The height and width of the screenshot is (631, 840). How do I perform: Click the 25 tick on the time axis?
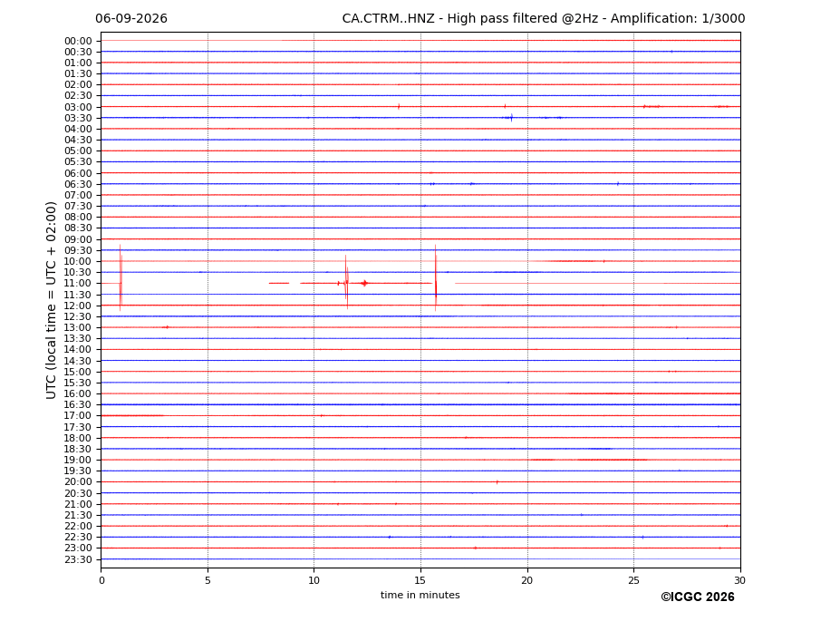[633, 580]
